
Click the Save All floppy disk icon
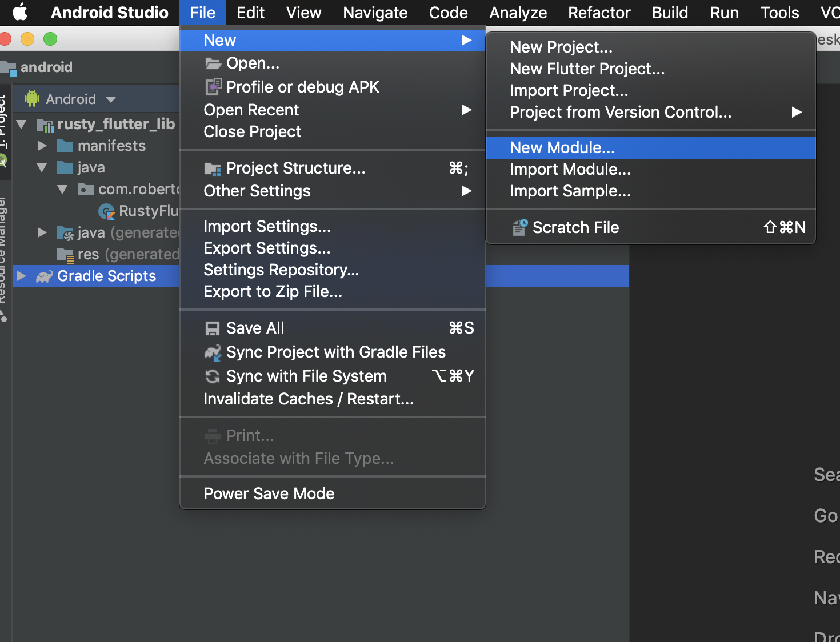coord(213,328)
